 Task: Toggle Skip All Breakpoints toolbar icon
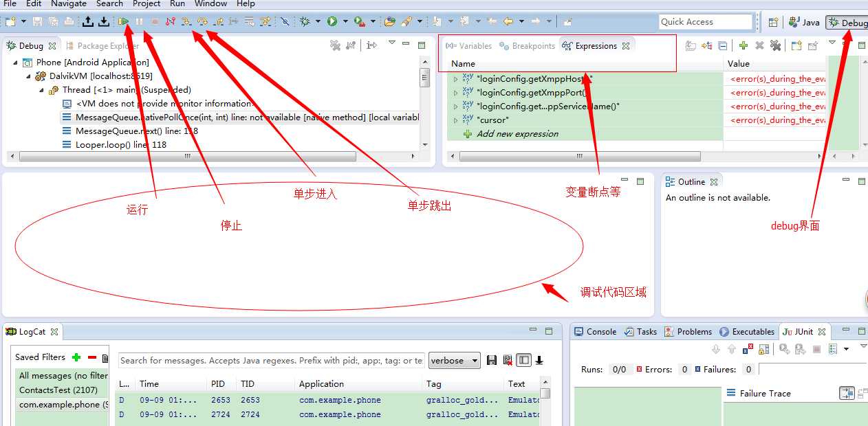click(x=285, y=22)
